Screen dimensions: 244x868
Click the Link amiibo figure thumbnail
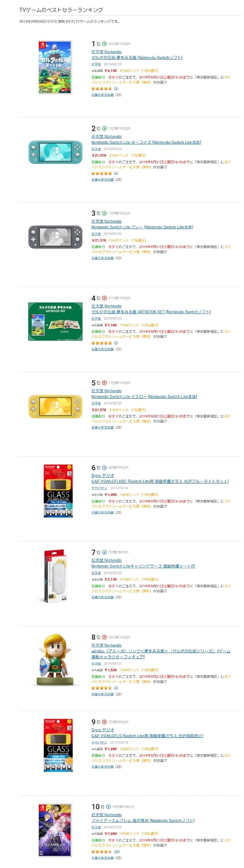coord(55,660)
